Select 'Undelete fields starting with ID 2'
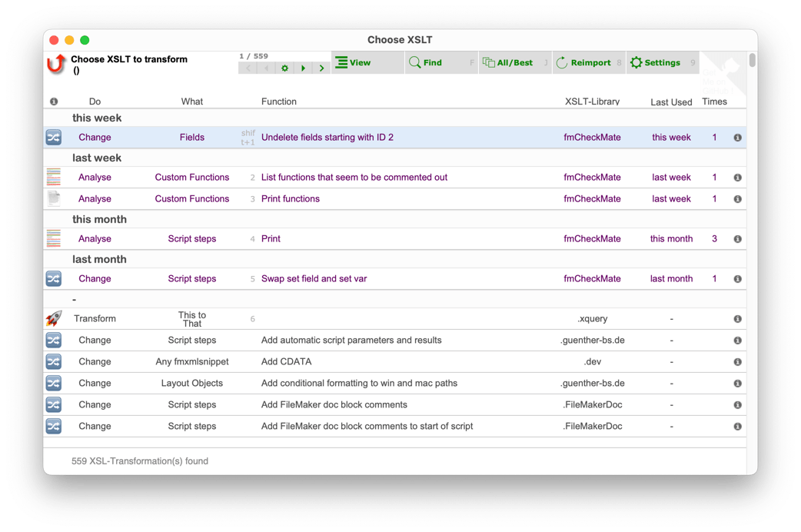 click(327, 138)
